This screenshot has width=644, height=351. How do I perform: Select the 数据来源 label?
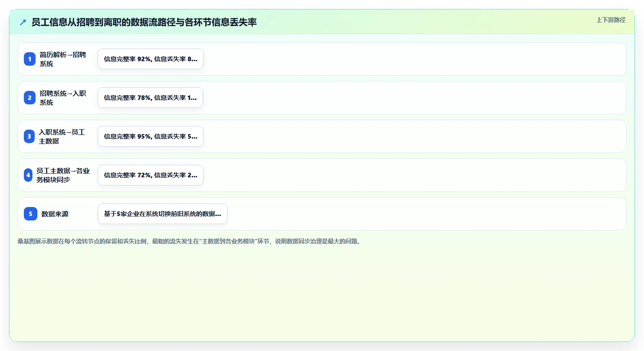[55, 214]
